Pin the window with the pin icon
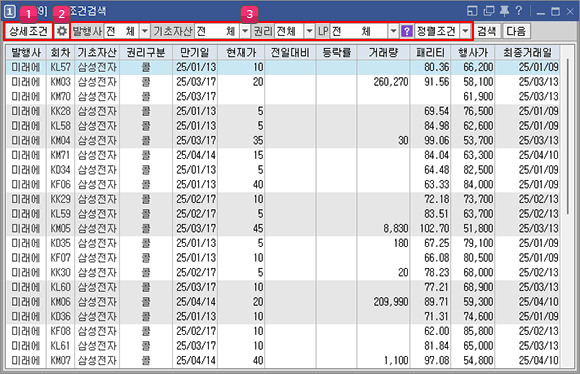 504,11
